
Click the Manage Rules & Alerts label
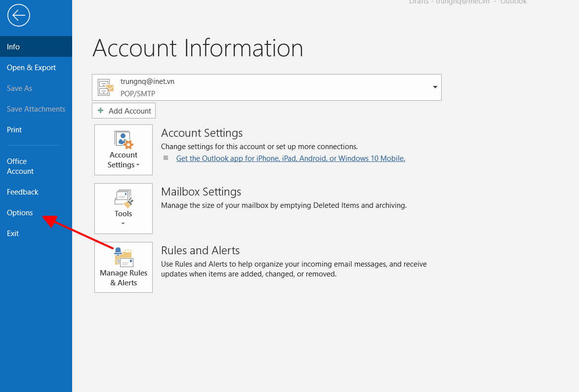[124, 277]
